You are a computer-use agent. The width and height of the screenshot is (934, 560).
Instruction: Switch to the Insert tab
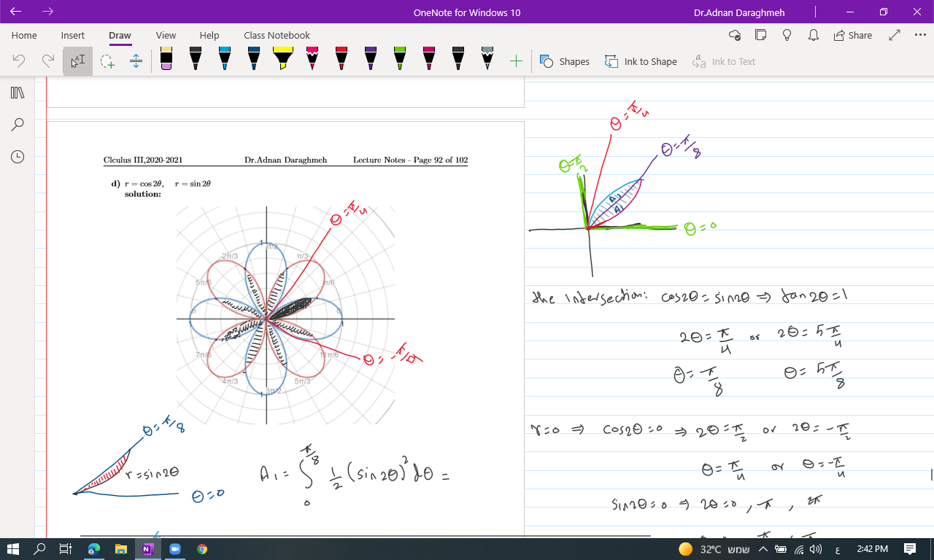click(x=72, y=35)
